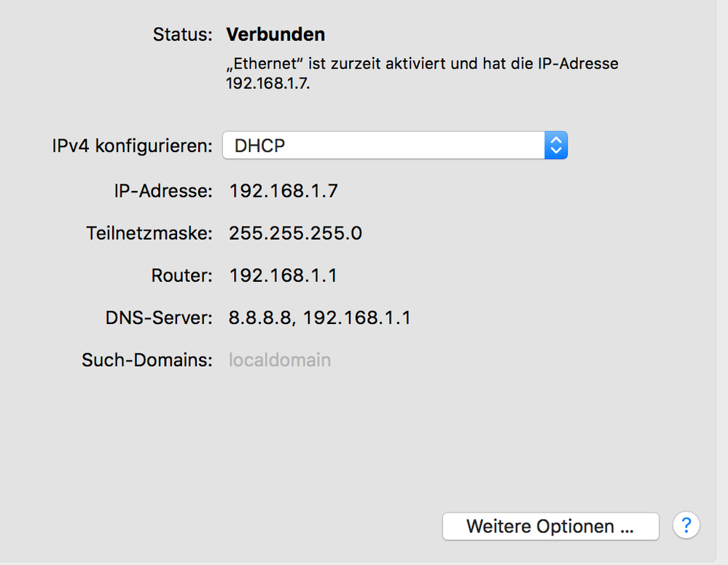Select the Verbunden status text
Screen dimensions: 728x565
point(275,34)
